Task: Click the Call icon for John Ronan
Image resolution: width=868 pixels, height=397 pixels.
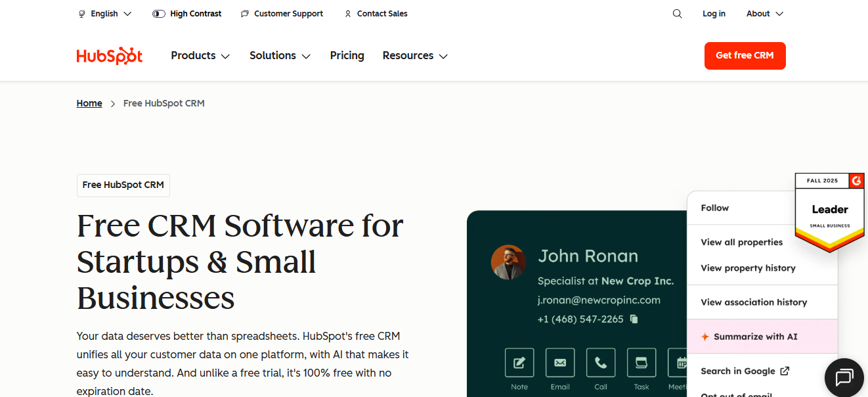Action: pyautogui.click(x=600, y=362)
